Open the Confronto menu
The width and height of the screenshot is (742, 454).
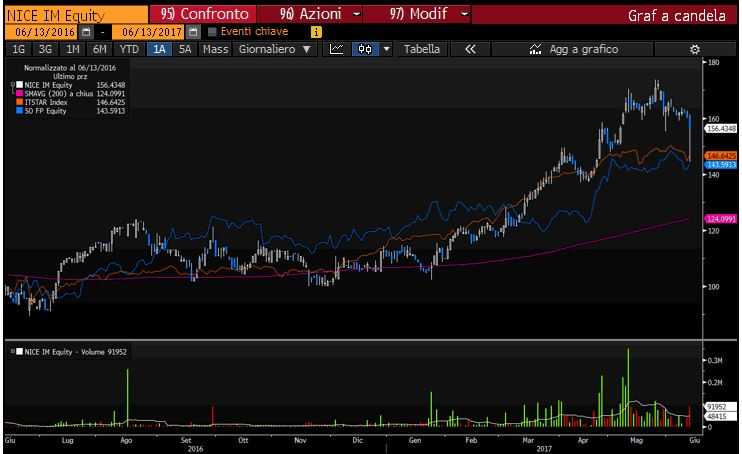[207, 15]
